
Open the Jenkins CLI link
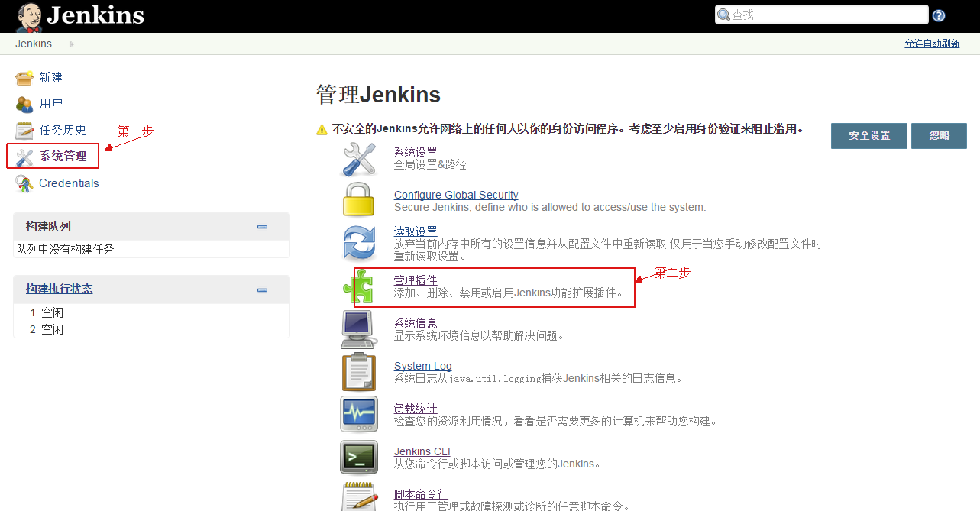coord(422,451)
